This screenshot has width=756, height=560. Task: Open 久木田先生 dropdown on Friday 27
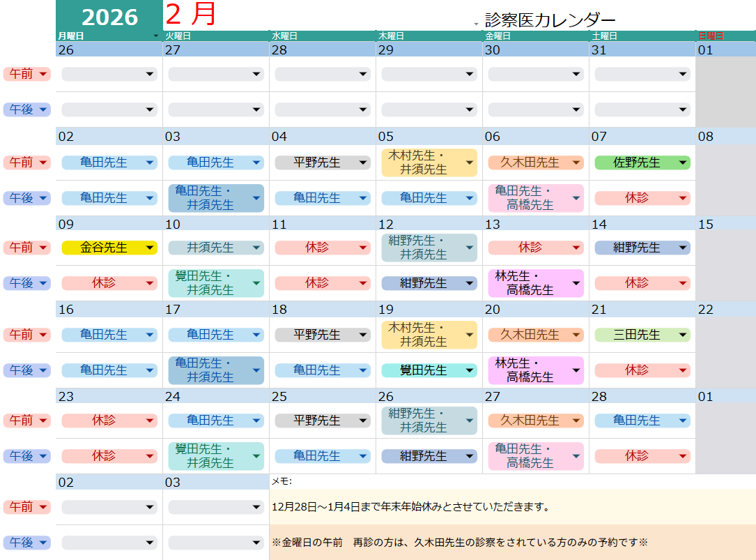[x=576, y=421]
